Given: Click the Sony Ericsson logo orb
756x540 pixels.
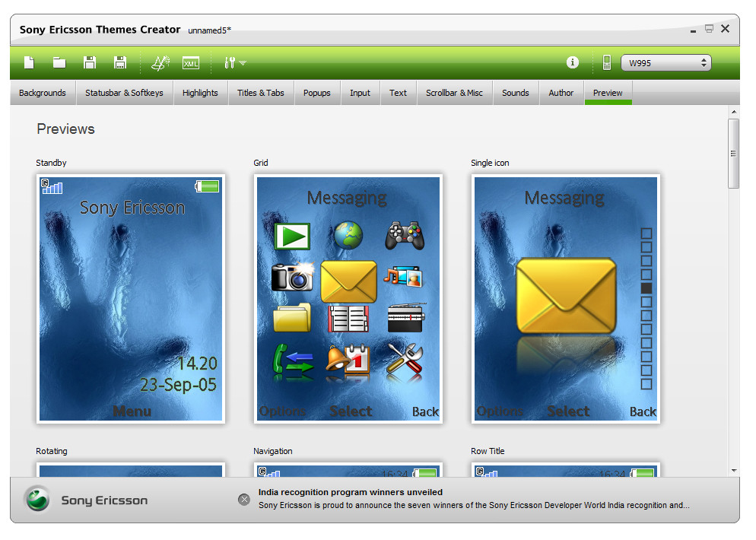Looking at the screenshot, I should click(x=37, y=500).
